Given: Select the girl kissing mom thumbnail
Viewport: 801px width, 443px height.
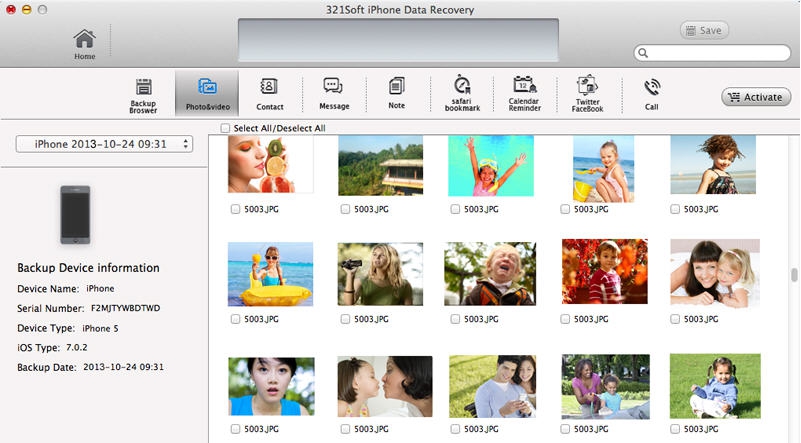Looking at the screenshot, I should tap(385, 386).
